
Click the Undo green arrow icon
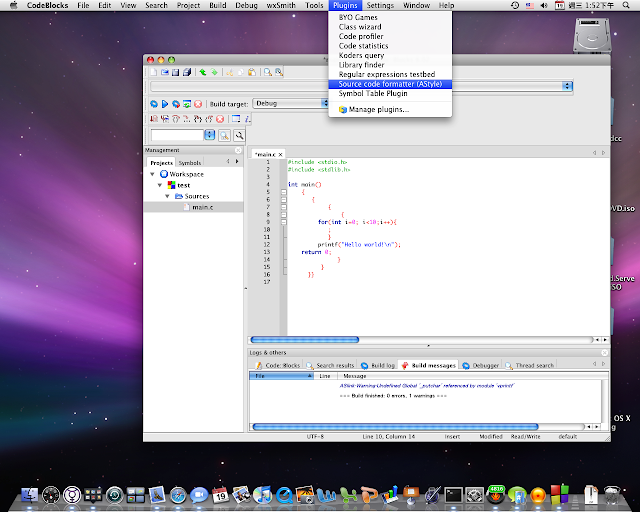click(x=203, y=72)
